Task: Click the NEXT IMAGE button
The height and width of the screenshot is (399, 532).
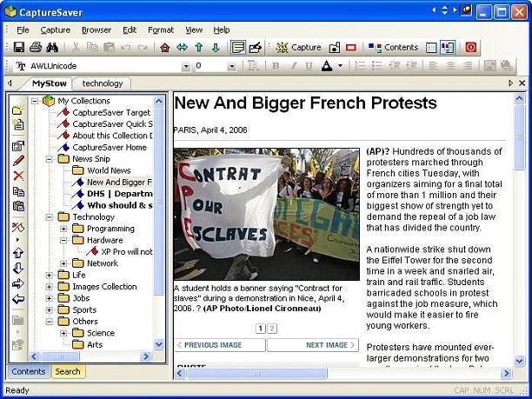Action: [x=312, y=345]
